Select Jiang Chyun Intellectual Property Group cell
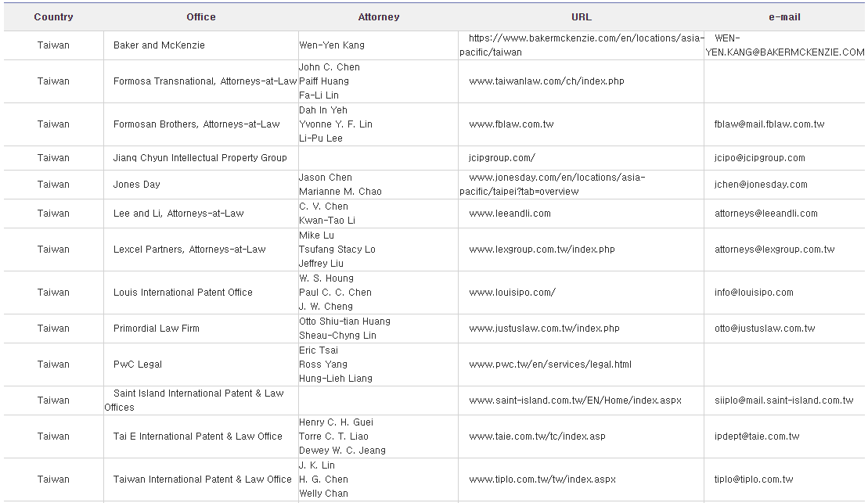This screenshot has width=868, height=503. (200, 158)
